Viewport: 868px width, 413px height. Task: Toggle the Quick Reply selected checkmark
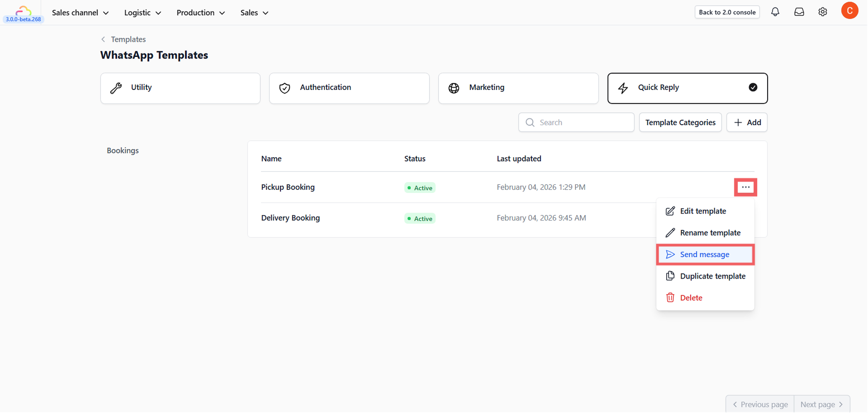click(x=753, y=87)
